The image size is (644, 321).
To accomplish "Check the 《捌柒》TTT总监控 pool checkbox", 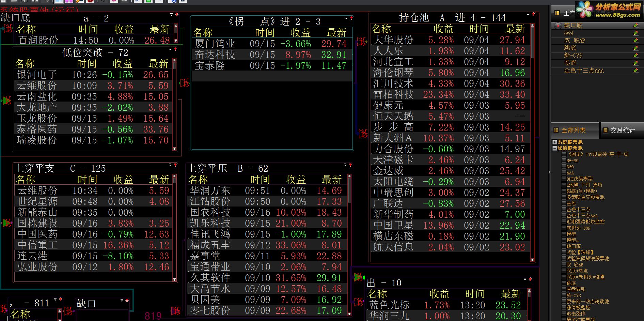I will 564,154.
